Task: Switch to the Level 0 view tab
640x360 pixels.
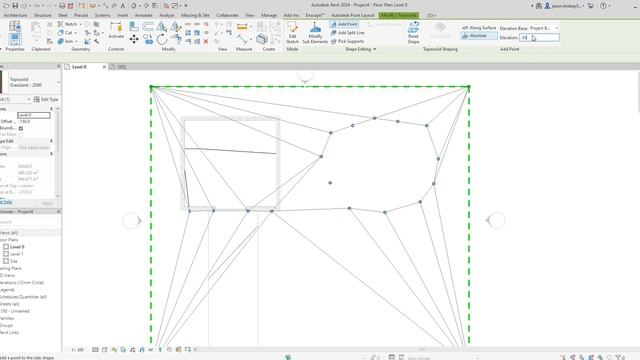Action: (79, 67)
